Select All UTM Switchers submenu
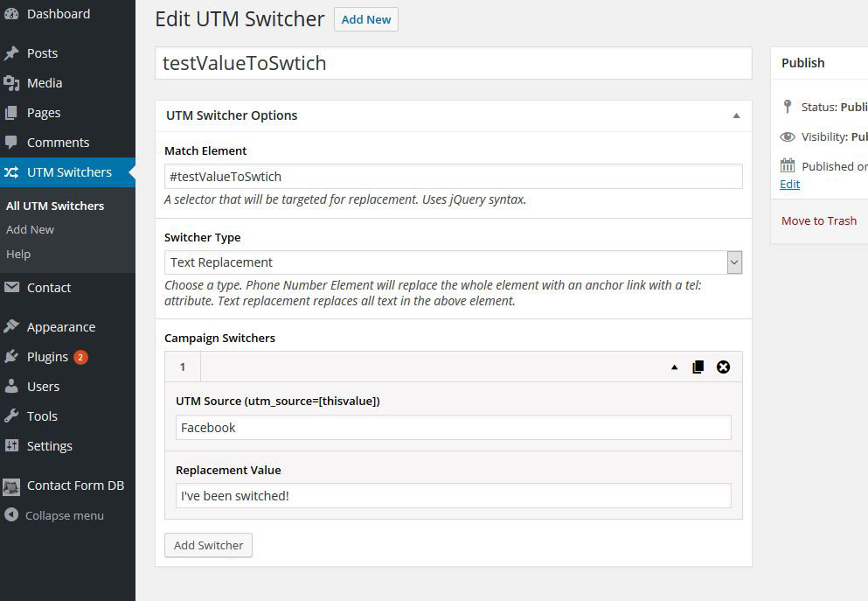The height and width of the screenshot is (601, 868). coord(55,206)
